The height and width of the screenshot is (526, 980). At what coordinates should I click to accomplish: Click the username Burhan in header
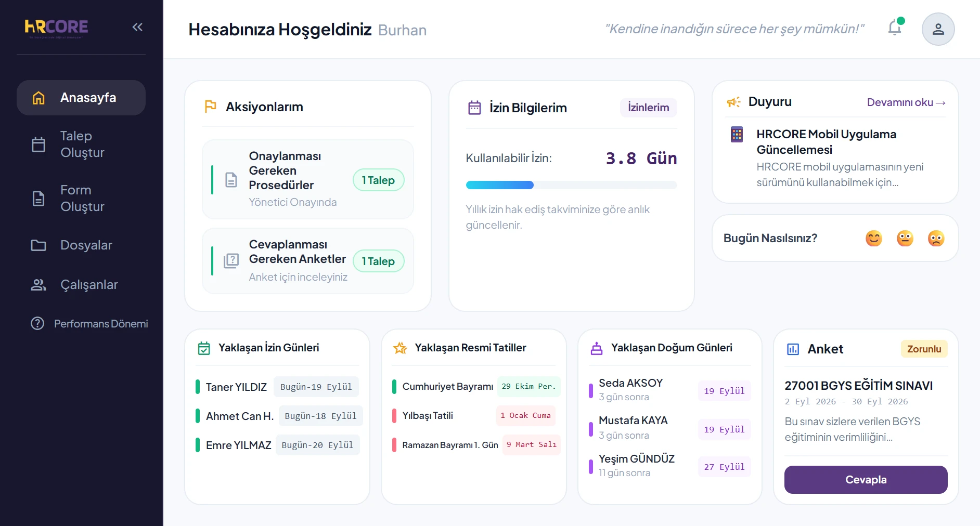click(x=402, y=30)
